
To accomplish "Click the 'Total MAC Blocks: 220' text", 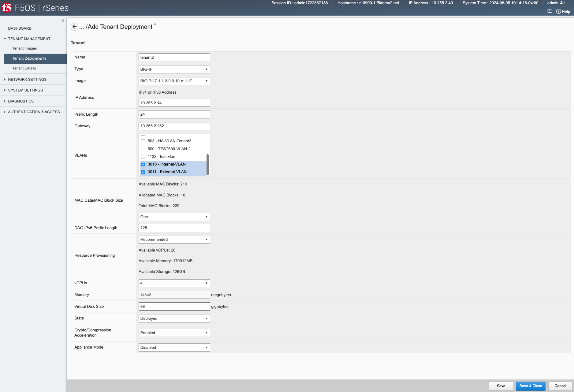I will coord(159,206).
